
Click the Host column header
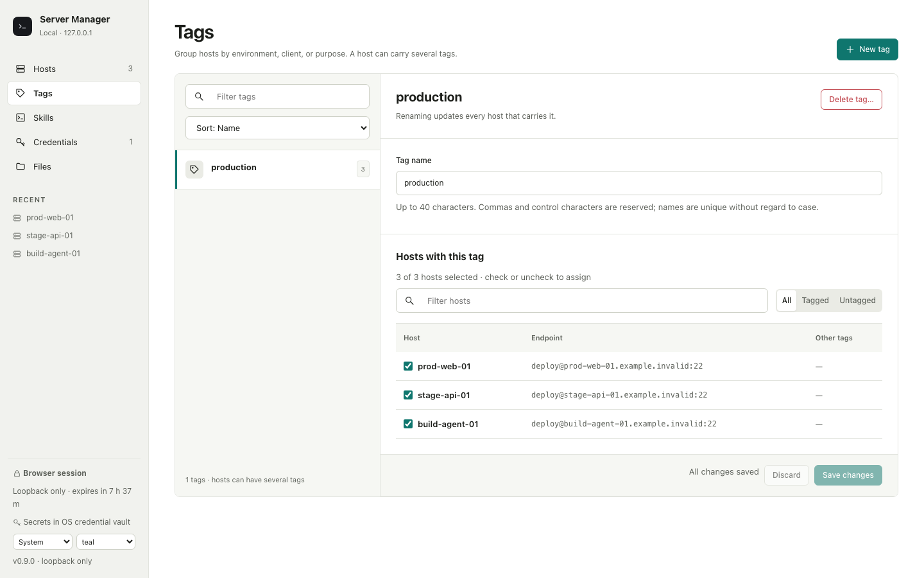click(412, 338)
